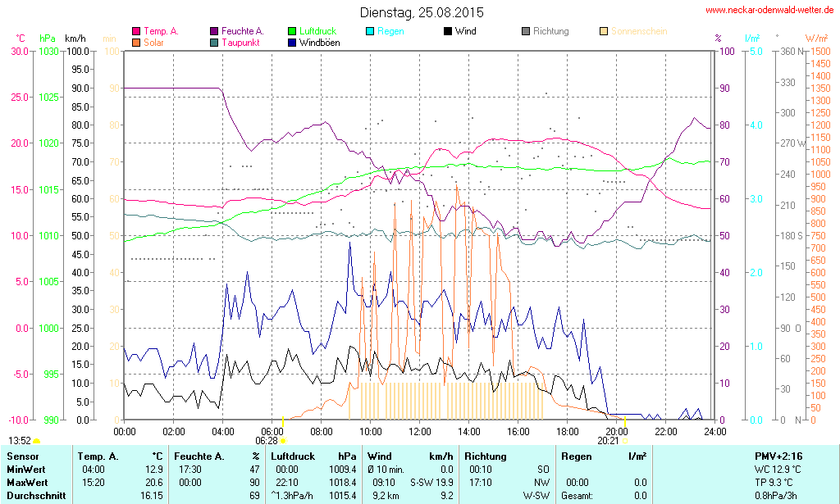
Task: Click the PMV+2:16 header in table
Action: tap(778, 456)
